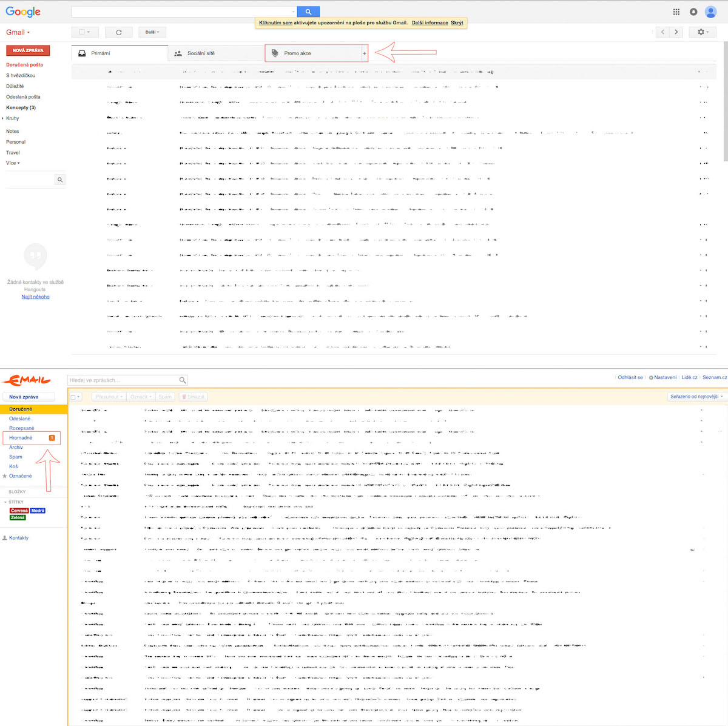Click the Gmail contacts search magnifier
Screen dimensions: 728x726
point(59,180)
